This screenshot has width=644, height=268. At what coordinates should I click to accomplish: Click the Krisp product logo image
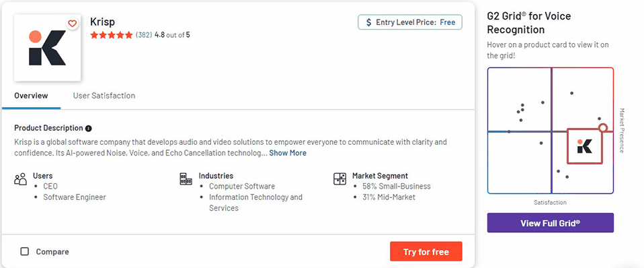(47, 48)
